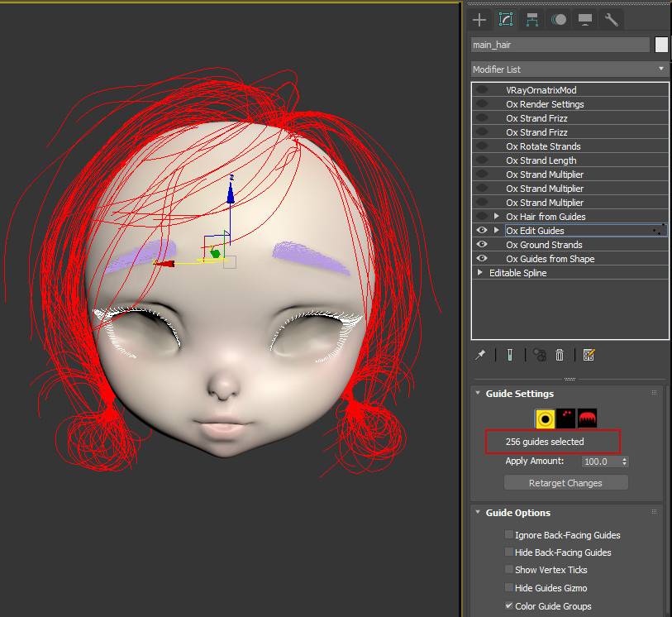Expand the Ox Hair from Guides modifier
This screenshot has width=672, height=617.
pos(497,217)
